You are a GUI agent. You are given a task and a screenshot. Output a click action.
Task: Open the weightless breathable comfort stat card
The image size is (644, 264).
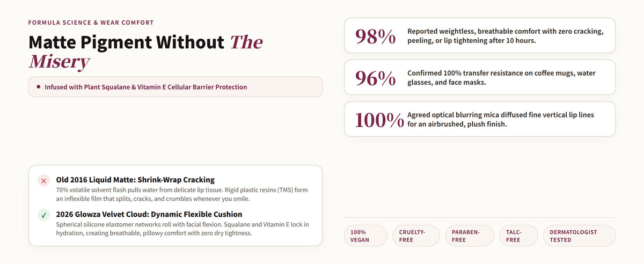pyautogui.click(x=480, y=35)
